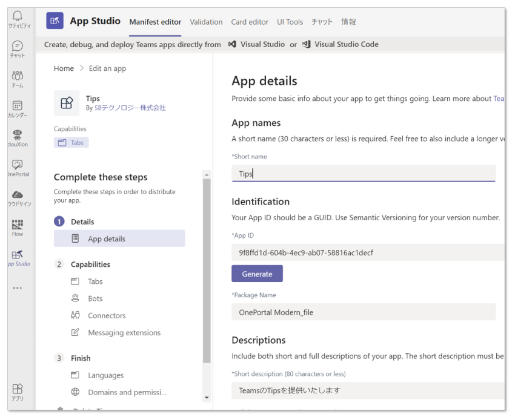515x420 pixels.
Task: Focus the Short name input field
Action: [x=364, y=173]
